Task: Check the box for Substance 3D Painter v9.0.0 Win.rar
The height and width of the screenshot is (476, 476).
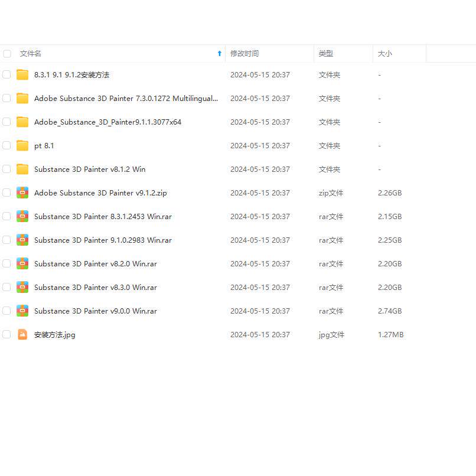Action: coord(6,311)
